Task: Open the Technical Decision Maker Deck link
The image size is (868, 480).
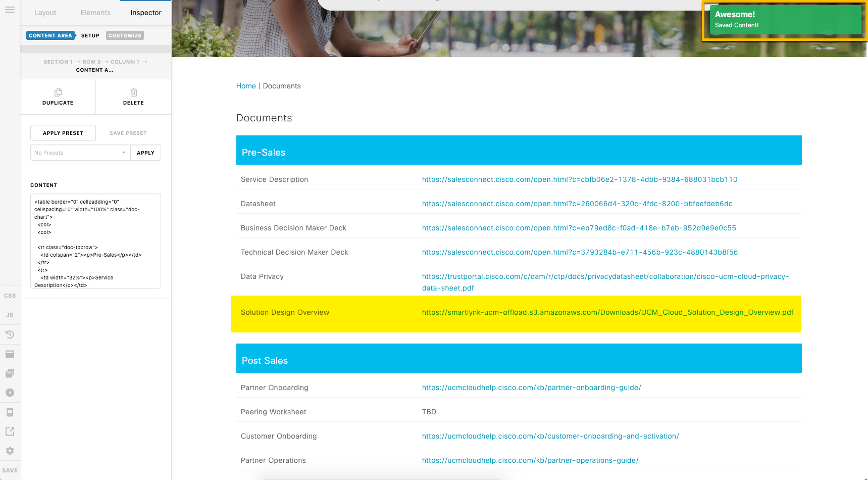Action: click(x=580, y=252)
